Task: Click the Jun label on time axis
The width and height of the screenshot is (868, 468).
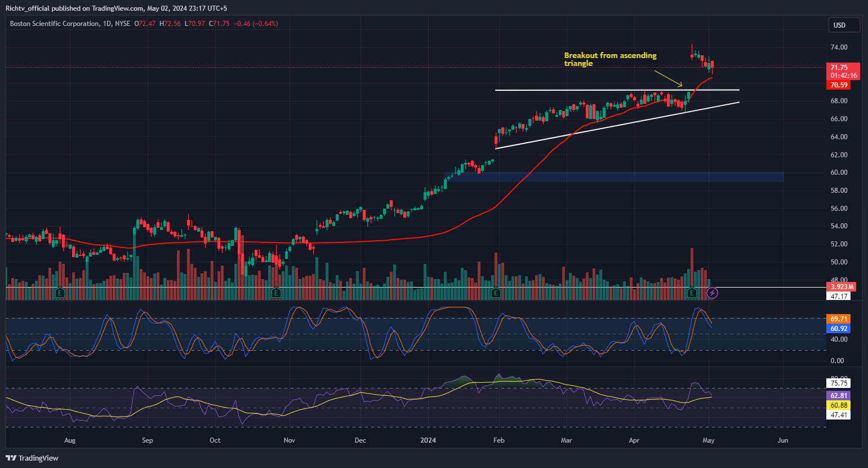Action: tap(782, 440)
